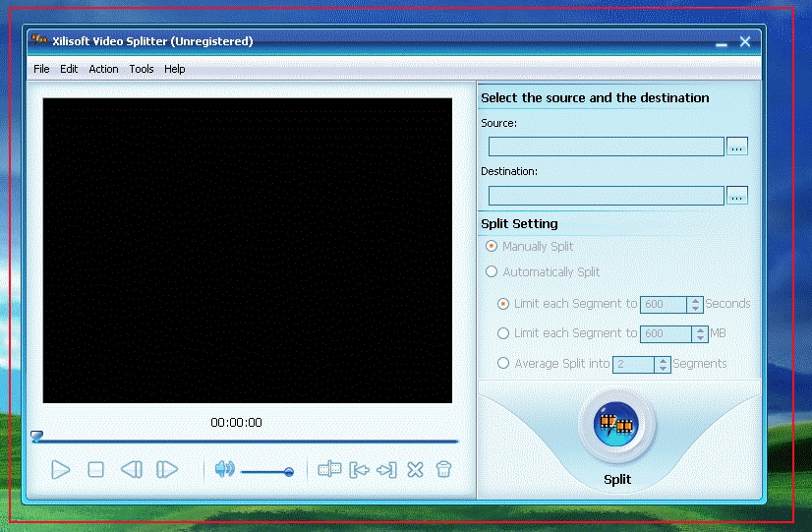Image resolution: width=812 pixels, height=532 pixels.
Task: Jump to next split point
Action: pyautogui.click(x=387, y=470)
